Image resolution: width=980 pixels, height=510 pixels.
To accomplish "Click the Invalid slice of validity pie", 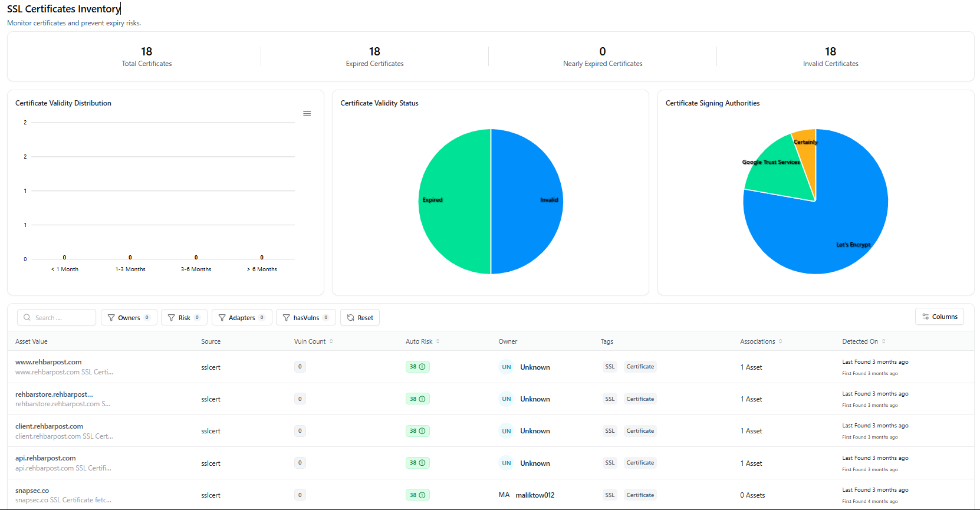I will [527, 202].
